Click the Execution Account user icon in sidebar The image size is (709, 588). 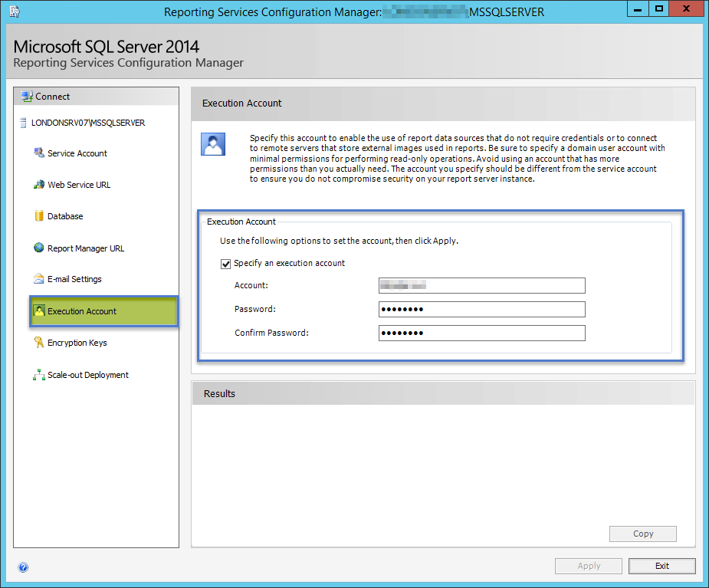coord(39,310)
